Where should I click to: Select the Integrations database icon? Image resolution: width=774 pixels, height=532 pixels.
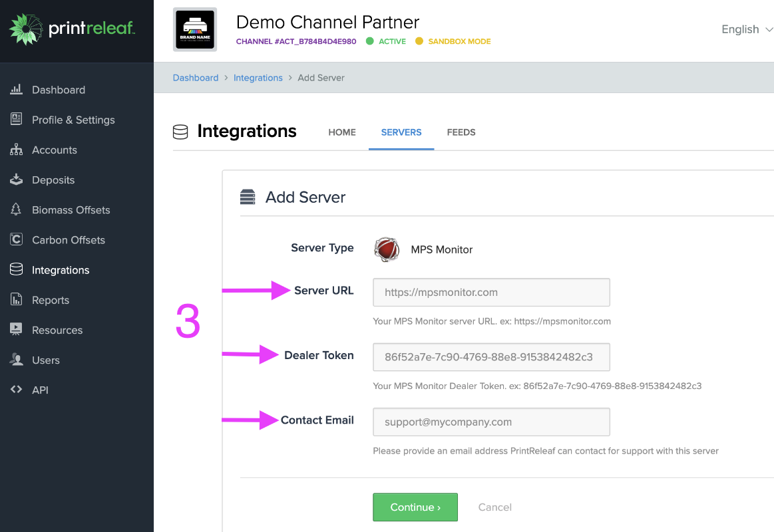17,269
